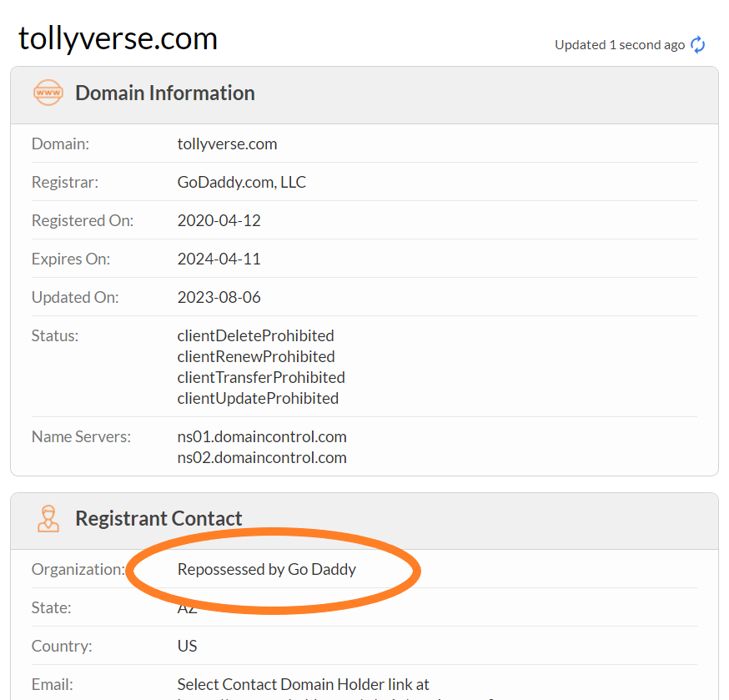Click the Registrant Contact person icon
The height and width of the screenshot is (700, 729).
48,519
